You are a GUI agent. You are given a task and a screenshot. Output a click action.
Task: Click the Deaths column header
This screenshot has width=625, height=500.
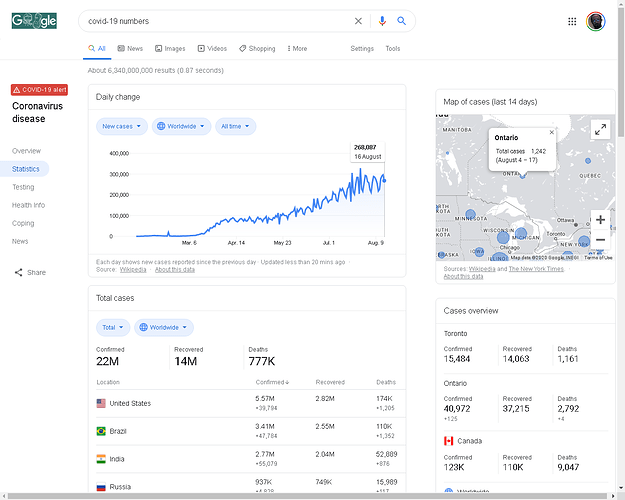pos(386,382)
